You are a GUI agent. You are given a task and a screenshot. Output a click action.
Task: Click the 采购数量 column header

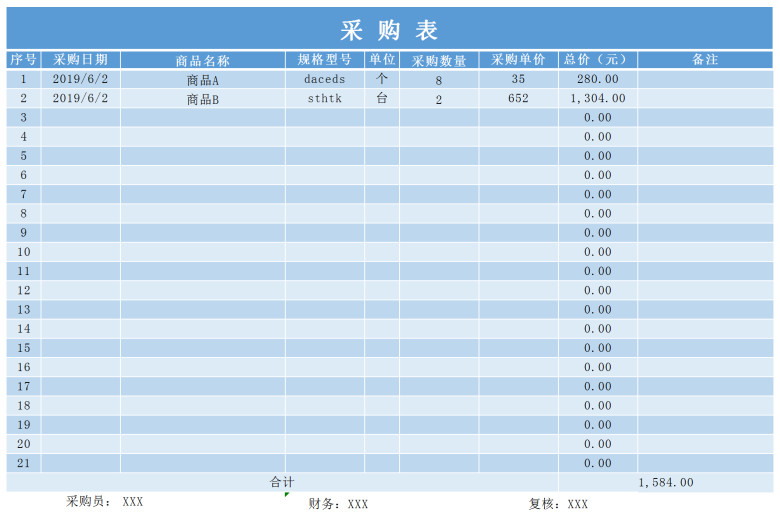439,60
